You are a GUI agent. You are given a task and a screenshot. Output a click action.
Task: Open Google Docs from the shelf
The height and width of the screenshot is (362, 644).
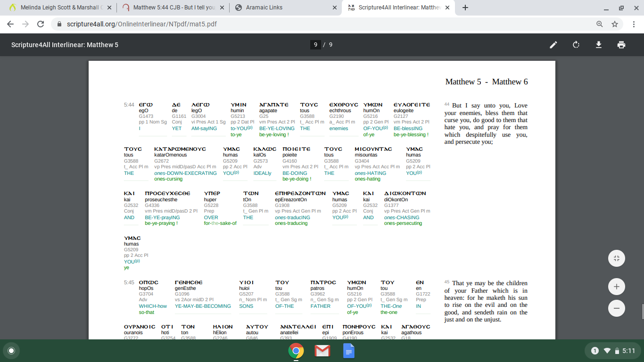click(x=349, y=351)
